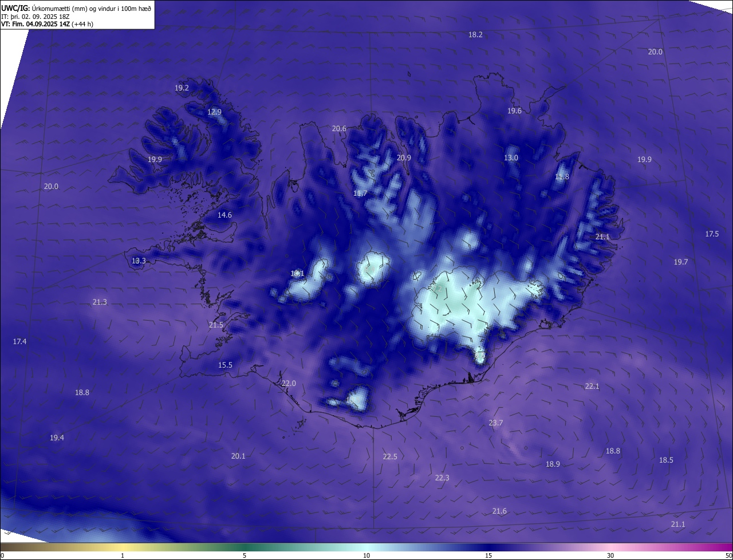Click the 17.5 value label
Image resolution: width=733 pixels, height=560 pixels.
click(712, 234)
